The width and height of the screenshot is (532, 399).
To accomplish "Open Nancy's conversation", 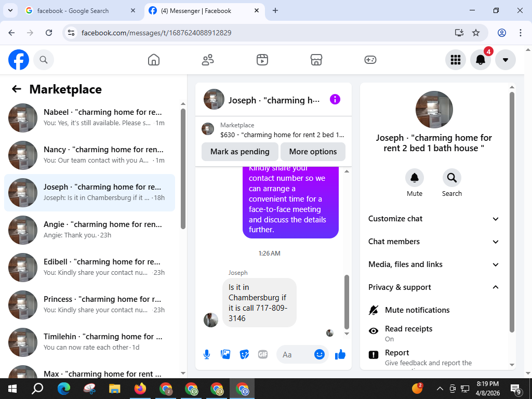I will 89,155.
